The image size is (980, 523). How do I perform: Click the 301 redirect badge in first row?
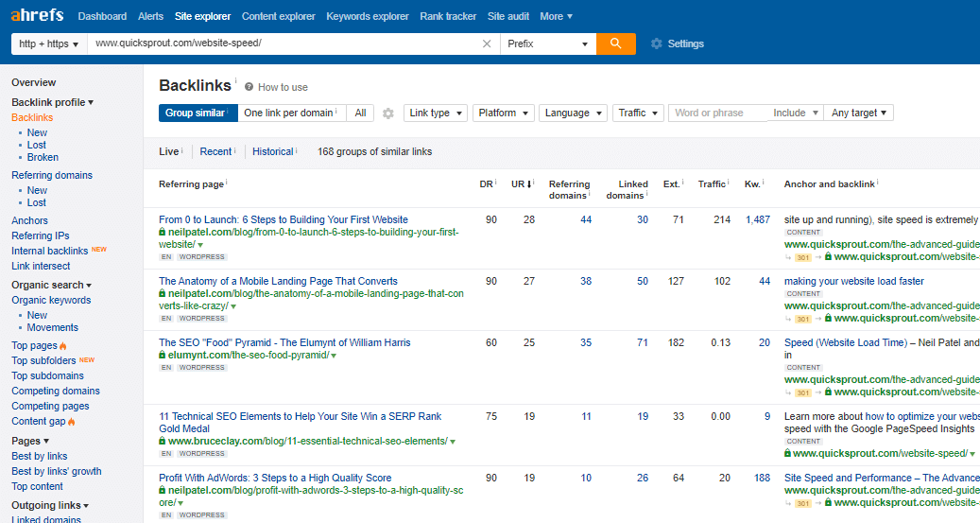coord(803,258)
